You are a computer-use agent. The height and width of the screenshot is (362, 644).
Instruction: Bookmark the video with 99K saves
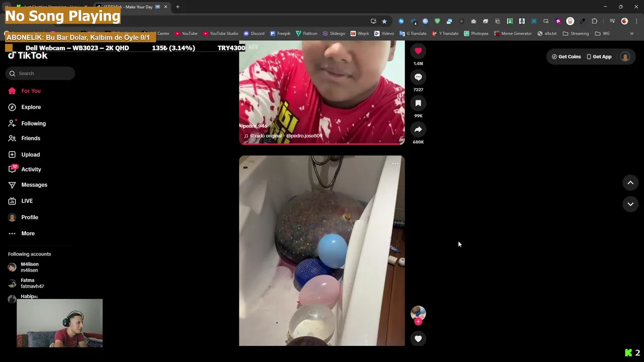pos(418,103)
